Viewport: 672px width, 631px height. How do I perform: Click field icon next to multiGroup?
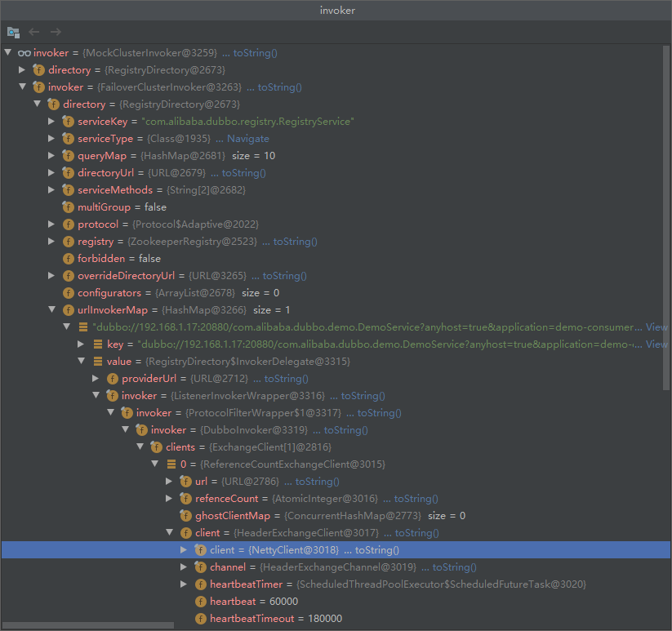click(68, 207)
